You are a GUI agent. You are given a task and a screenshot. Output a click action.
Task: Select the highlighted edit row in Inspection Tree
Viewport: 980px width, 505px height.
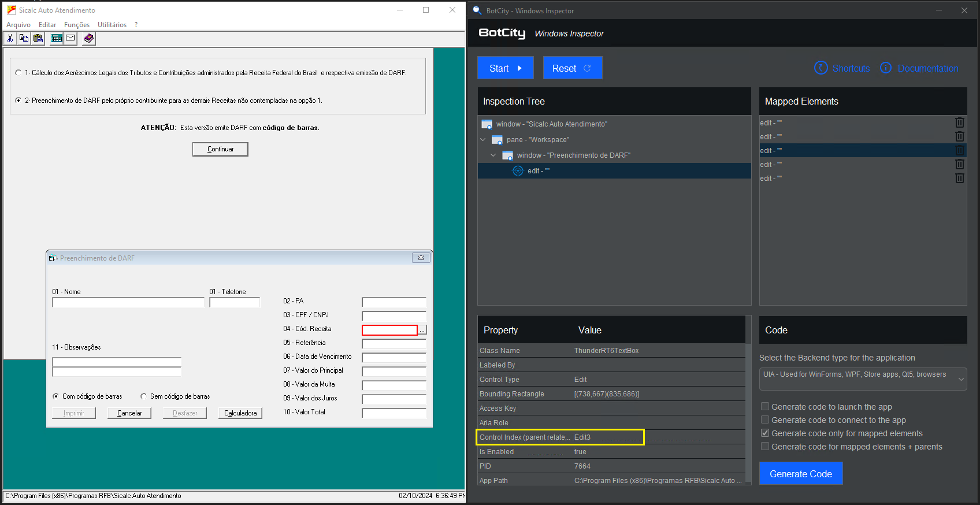coord(614,170)
